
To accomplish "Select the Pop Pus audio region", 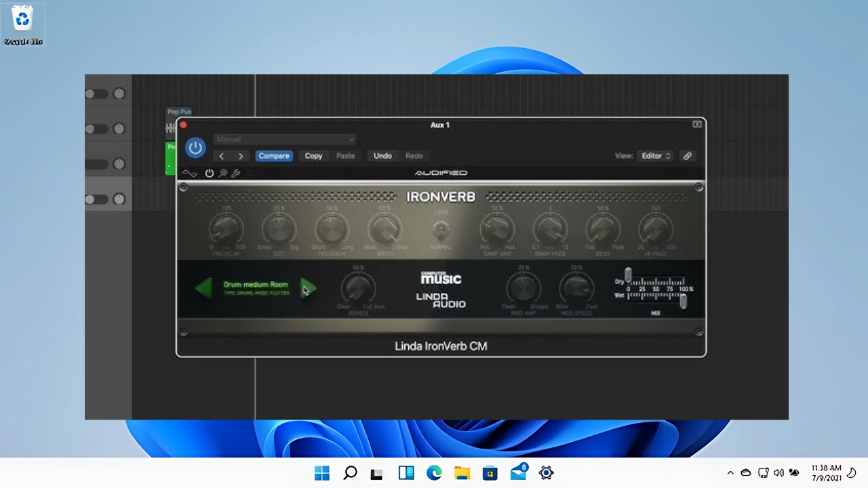I will pyautogui.click(x=179, y=112).
